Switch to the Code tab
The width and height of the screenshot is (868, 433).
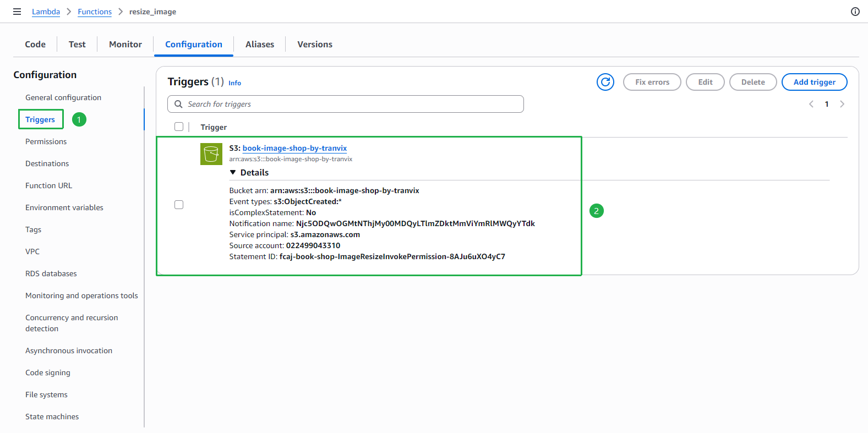[35, 44]
